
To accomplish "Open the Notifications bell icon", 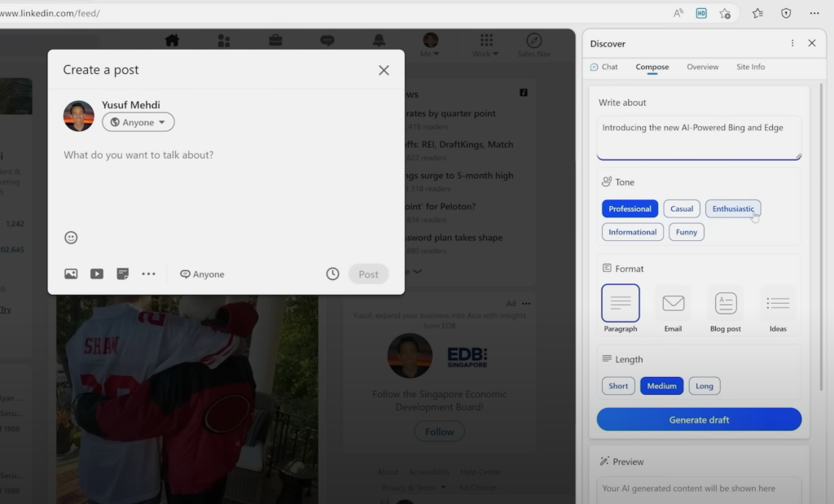I will pos(379,41).
